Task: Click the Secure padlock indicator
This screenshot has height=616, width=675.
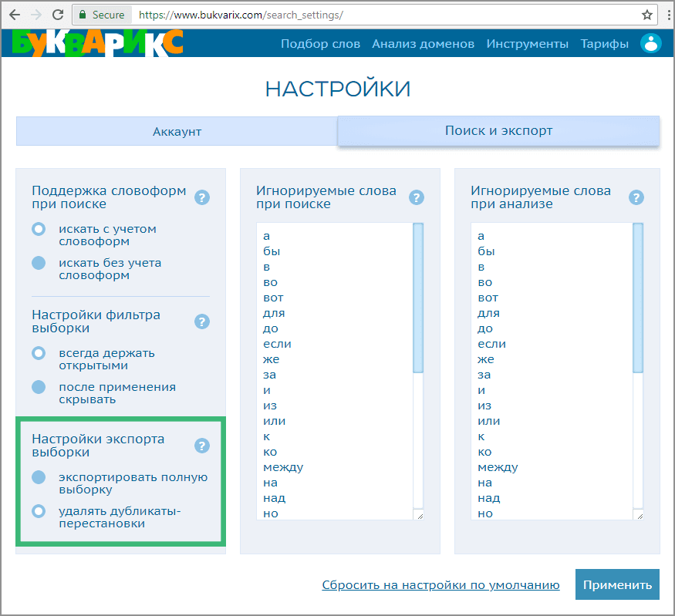Action: pyautogui.click(x=102, y=15)
